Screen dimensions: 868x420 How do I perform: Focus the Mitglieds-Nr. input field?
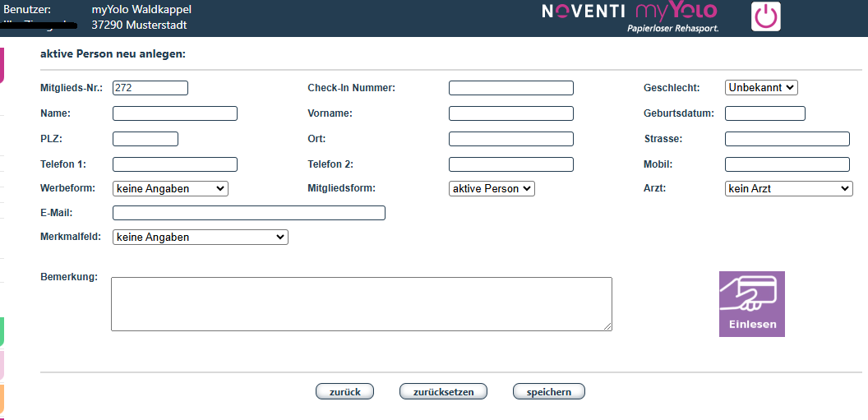150,88
